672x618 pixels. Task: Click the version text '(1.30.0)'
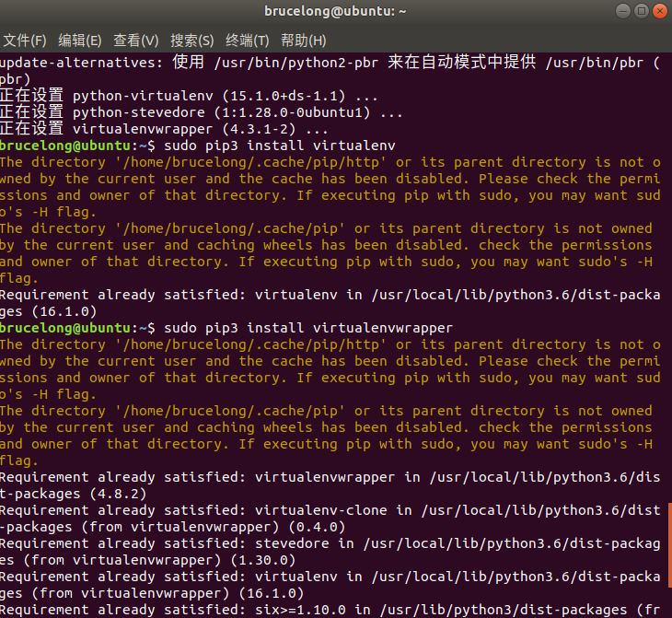(262, 560)
